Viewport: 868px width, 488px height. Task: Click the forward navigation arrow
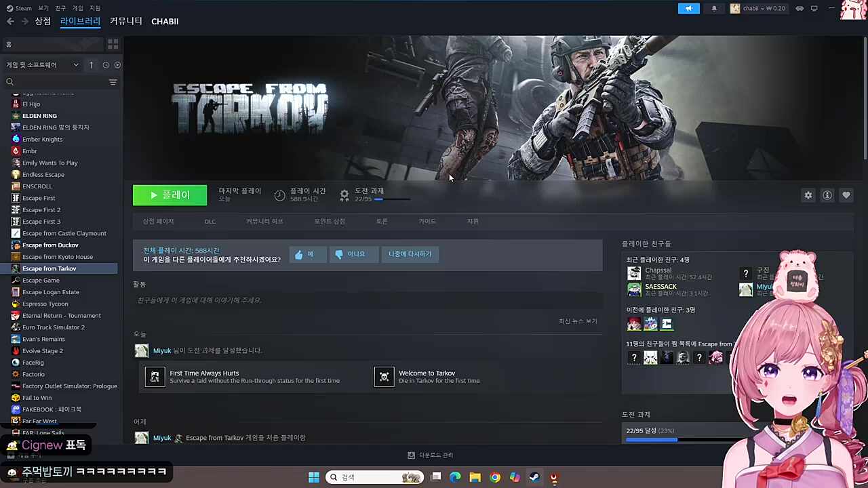coord(25,22)
